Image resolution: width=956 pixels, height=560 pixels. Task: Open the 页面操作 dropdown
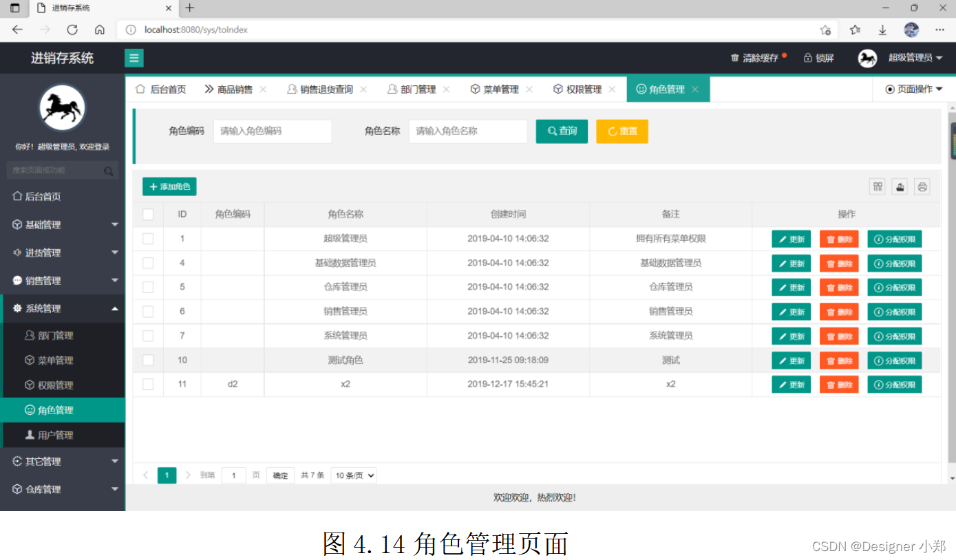(x=914, y=89)
